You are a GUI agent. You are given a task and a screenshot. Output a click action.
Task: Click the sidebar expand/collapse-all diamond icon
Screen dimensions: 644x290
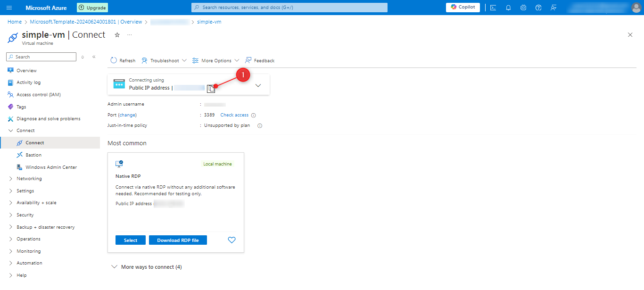(x=83, y=57)
